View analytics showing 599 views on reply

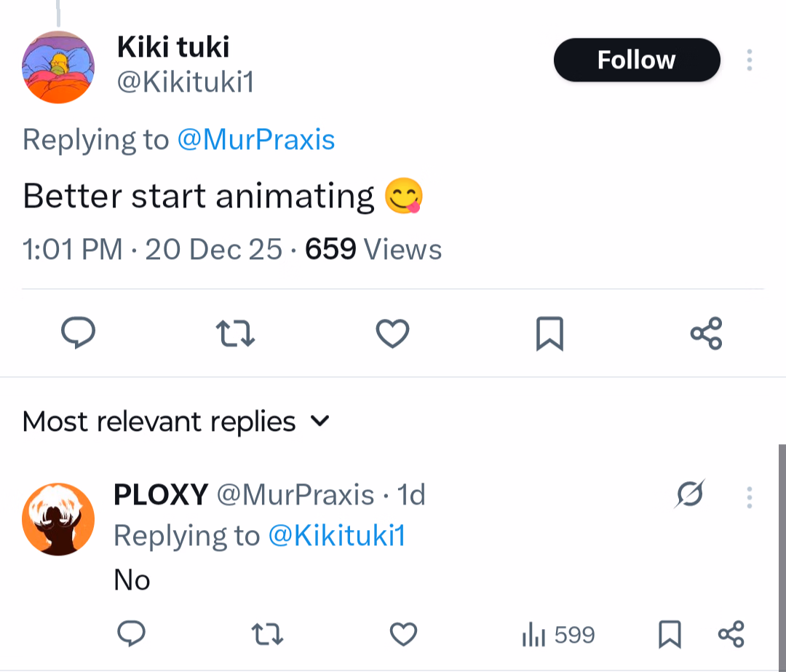coord(558,635)
